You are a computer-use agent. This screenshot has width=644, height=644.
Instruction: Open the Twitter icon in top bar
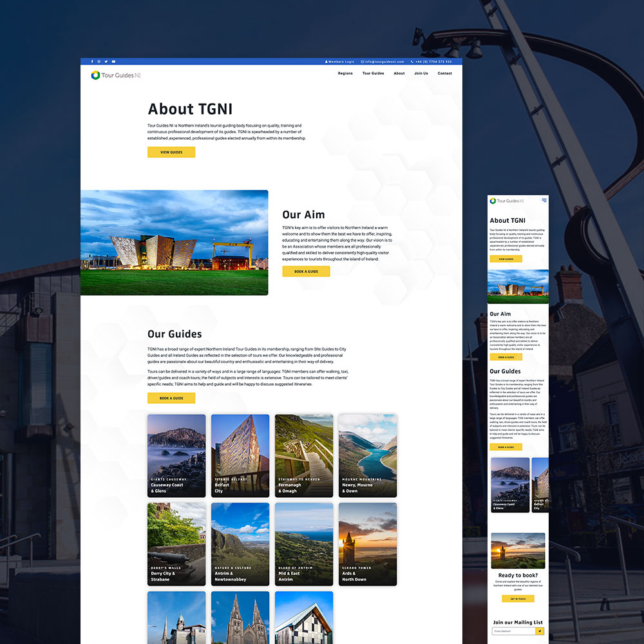(106, 62)
